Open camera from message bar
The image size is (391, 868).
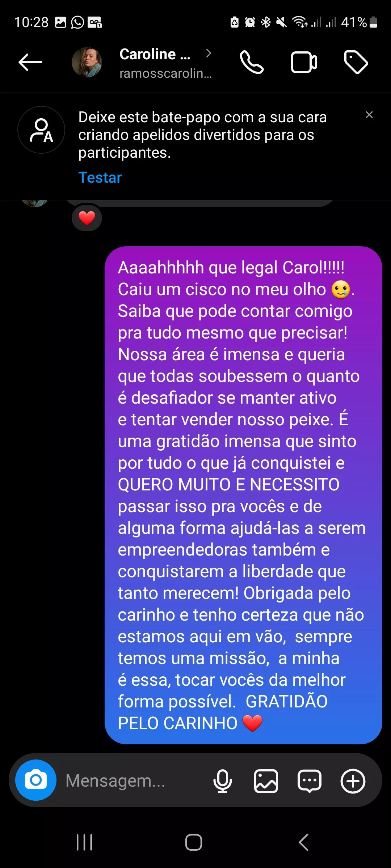(x=36, y=780)
